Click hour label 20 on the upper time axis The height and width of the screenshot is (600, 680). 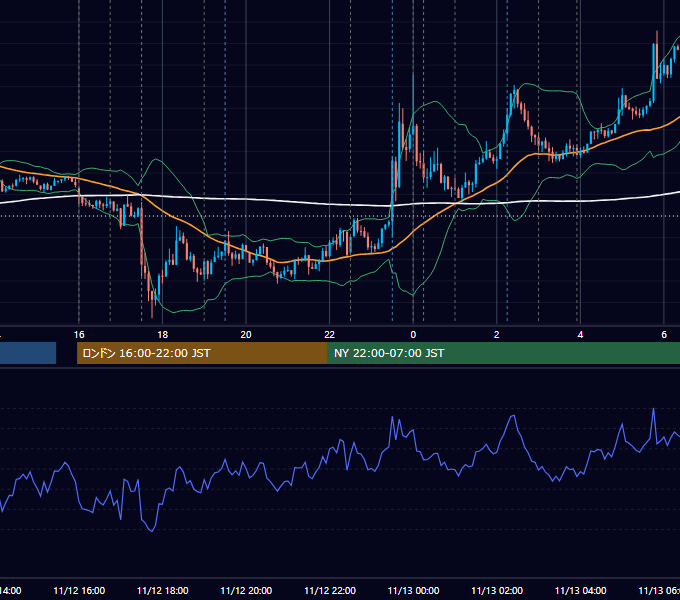[x=246, y=335]
